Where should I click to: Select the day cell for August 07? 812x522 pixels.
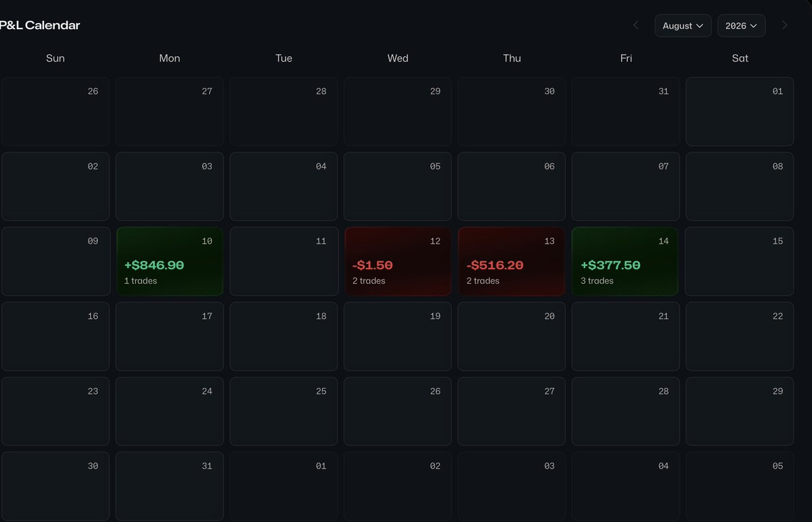[625, 186]
